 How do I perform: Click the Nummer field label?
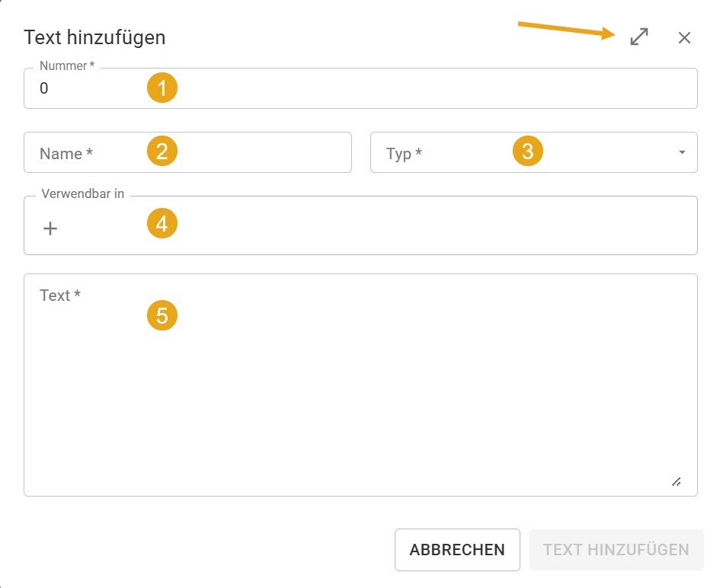(x=67, y=66)
